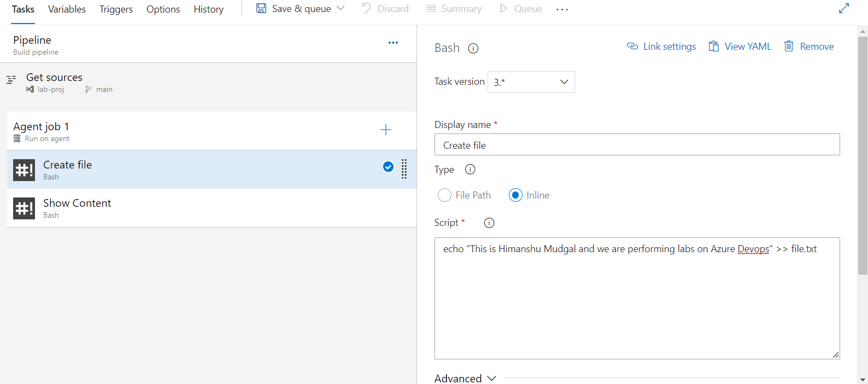Switch to the Variables tab
The width and height of the screenshot is (868, 384).
[x=67, y=9]
